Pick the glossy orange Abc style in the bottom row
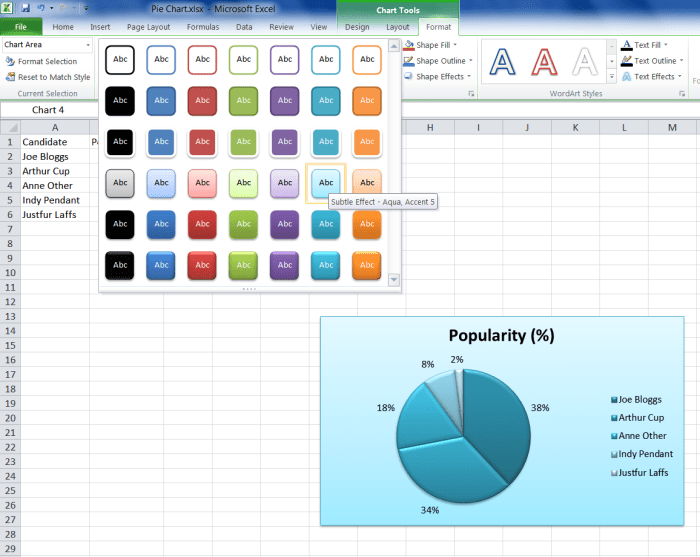 click(x=367, y=266)
